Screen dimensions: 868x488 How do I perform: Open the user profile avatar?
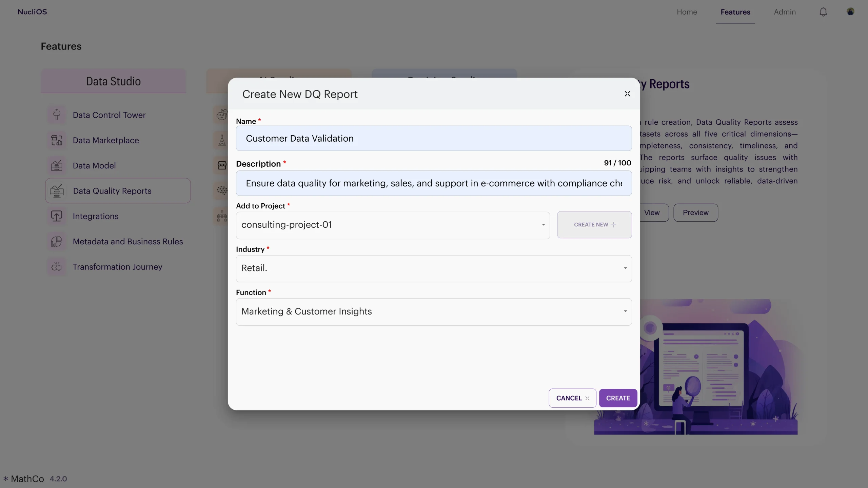[x=850, y=12]
